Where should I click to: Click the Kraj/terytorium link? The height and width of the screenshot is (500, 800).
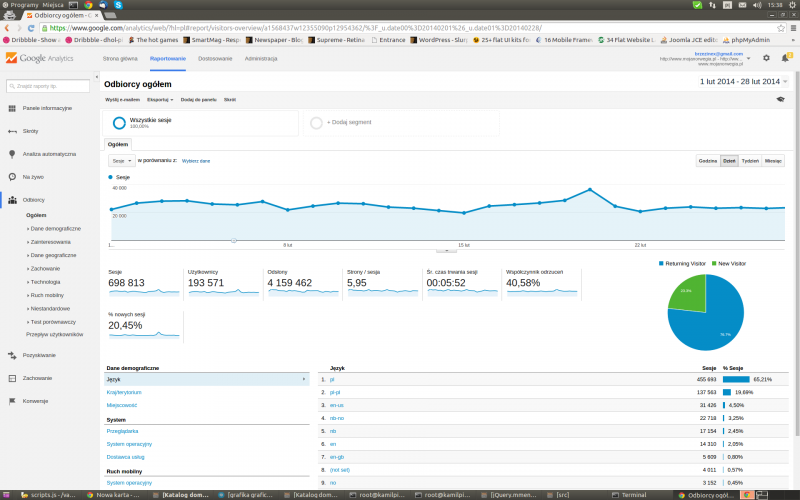(124, 392)
